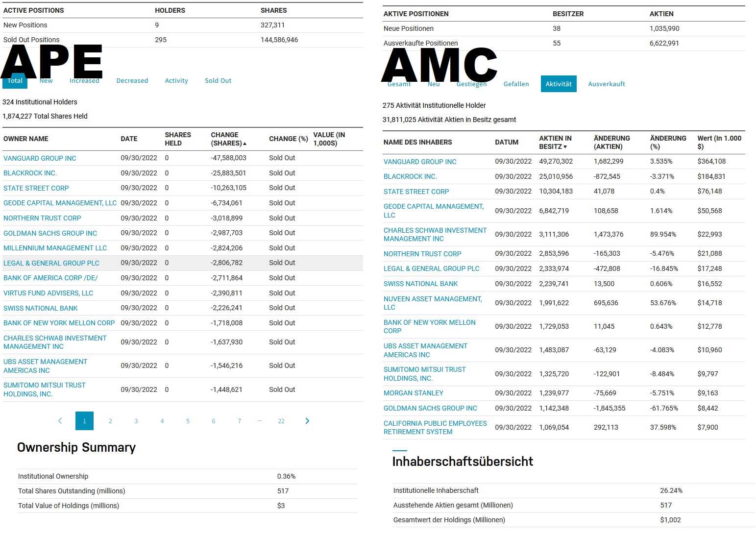Select page 1 in pagination
This screenshot has height=535, width=756.
click(84, 421)
